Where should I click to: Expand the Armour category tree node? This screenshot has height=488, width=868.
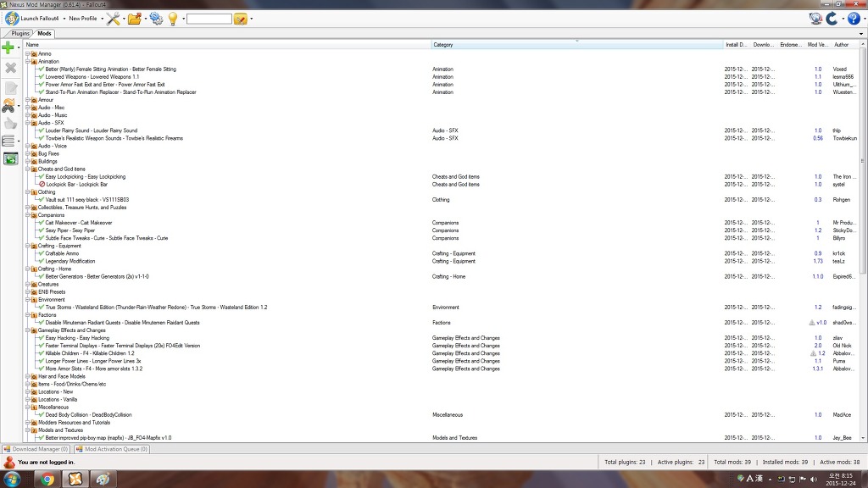[x=27, y=100]
